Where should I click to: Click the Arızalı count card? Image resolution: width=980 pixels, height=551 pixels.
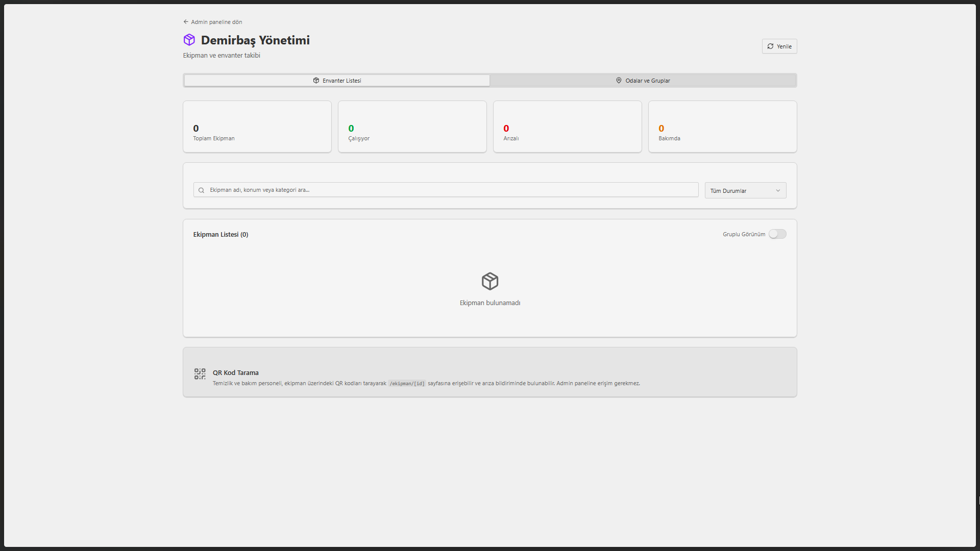point(567,127)
